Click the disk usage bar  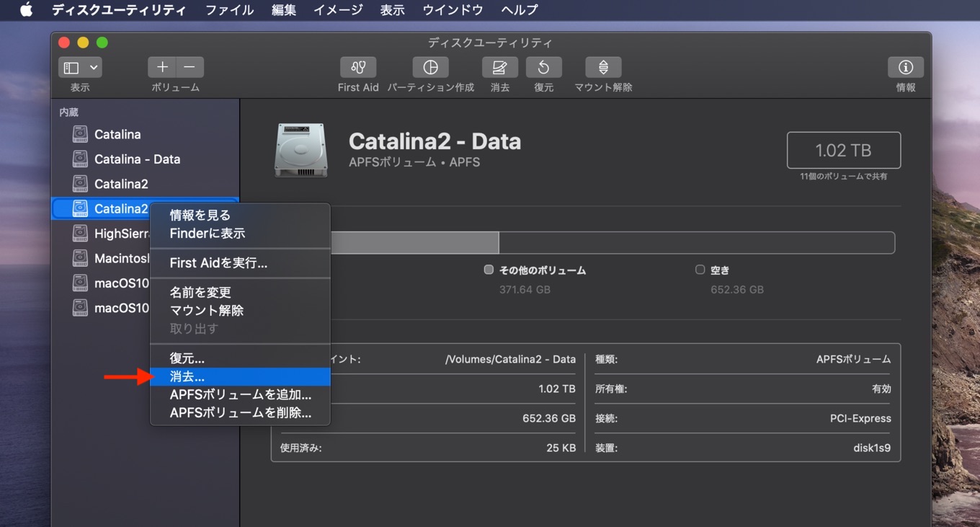(x=583, y=242)
